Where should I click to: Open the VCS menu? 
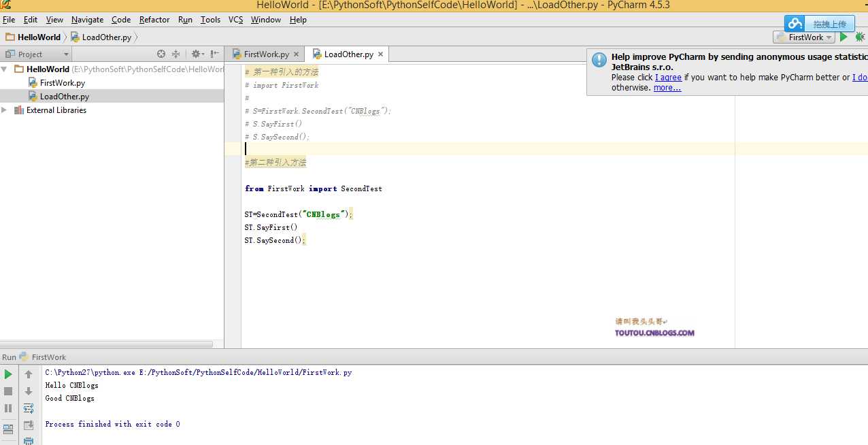[235, 20]
